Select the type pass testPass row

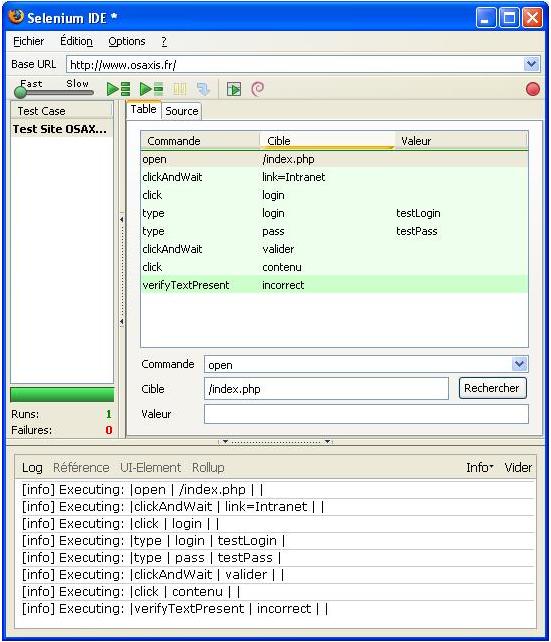[334, 231]
